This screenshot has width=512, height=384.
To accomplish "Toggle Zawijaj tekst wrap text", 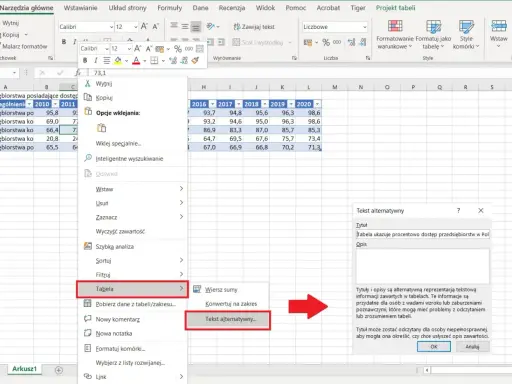I will pos(254,27).
